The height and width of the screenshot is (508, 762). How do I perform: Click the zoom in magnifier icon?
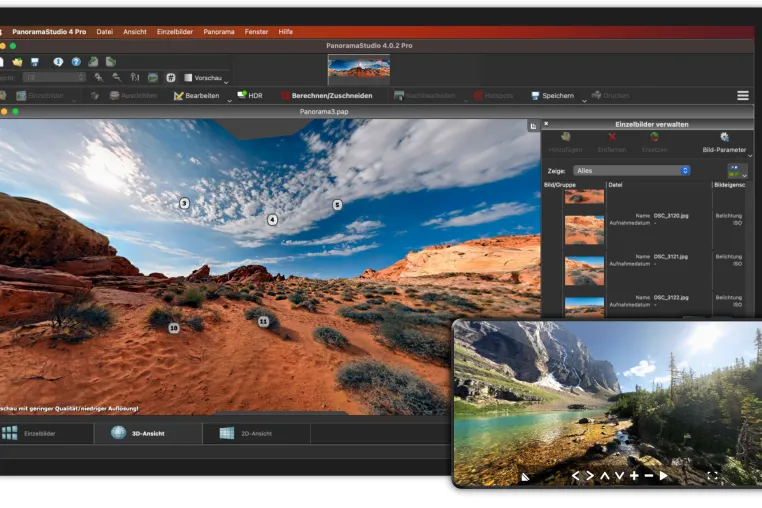(x=99, y=77)
